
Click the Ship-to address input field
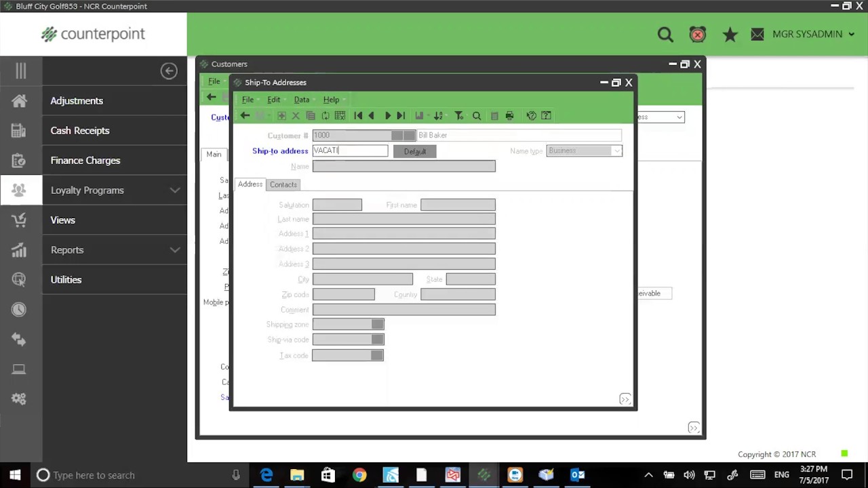[350, 150]
